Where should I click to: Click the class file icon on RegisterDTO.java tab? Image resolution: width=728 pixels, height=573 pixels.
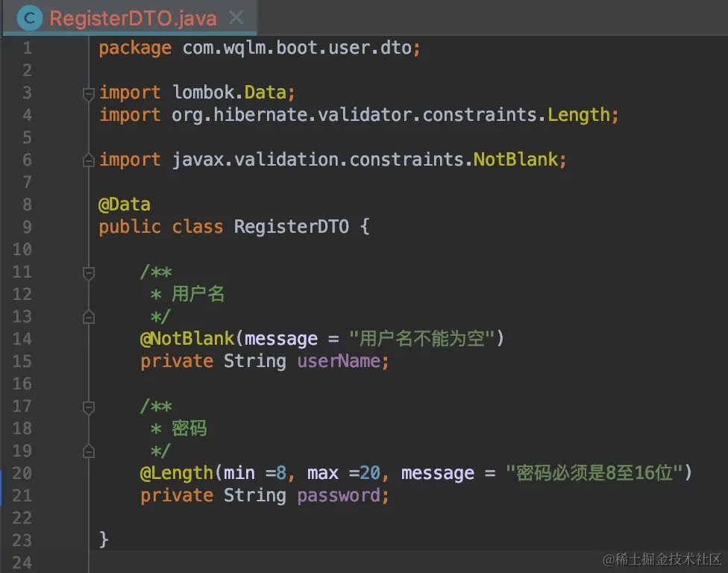tap(29, 18)
